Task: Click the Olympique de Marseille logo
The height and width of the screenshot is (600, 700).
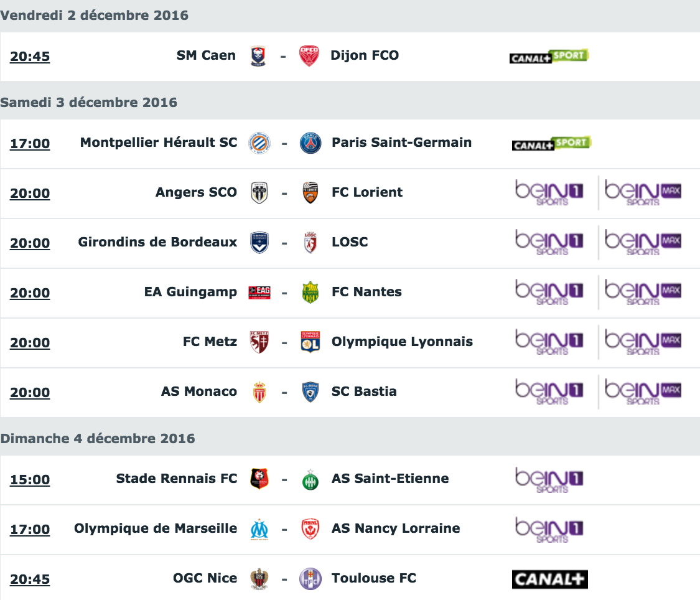Action: [259, 530]
